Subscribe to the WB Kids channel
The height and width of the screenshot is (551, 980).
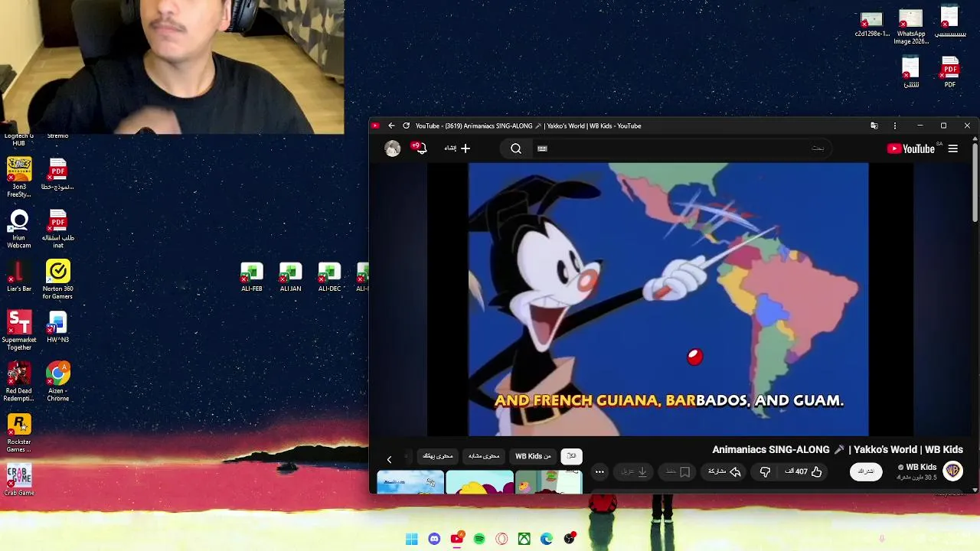point(866,471)
